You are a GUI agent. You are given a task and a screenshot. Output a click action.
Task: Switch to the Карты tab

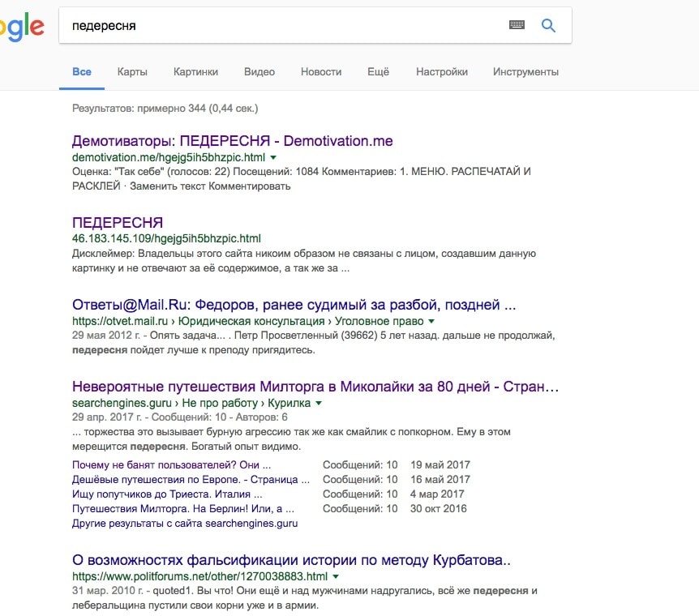[x=132, y=72]
